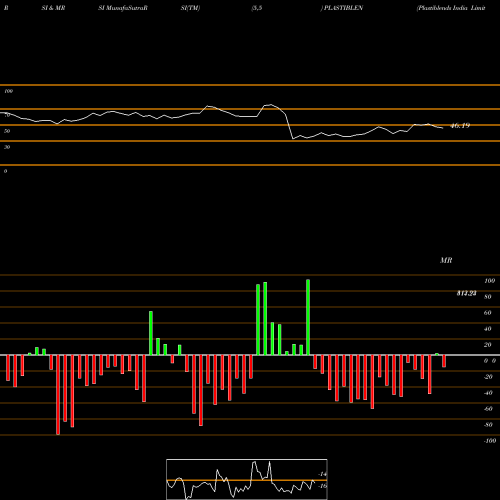Screen dimensions: 500x500
Task: Click the -16 label in the mini chart
Action: (322, 486)
